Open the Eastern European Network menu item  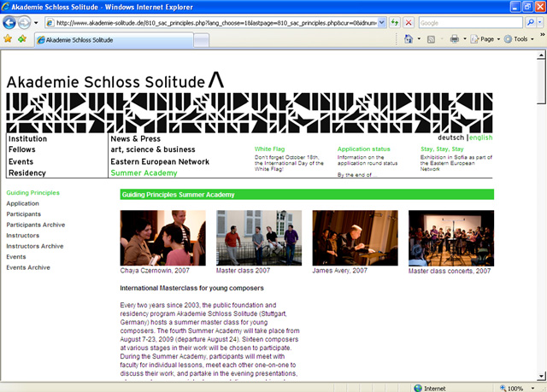tap(159, 161)
